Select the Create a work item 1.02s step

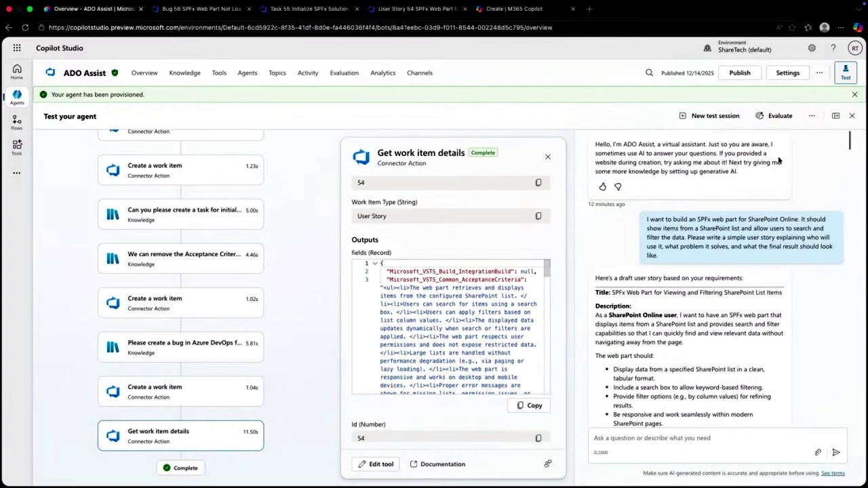pyautogui.click(x=180, y=303)
